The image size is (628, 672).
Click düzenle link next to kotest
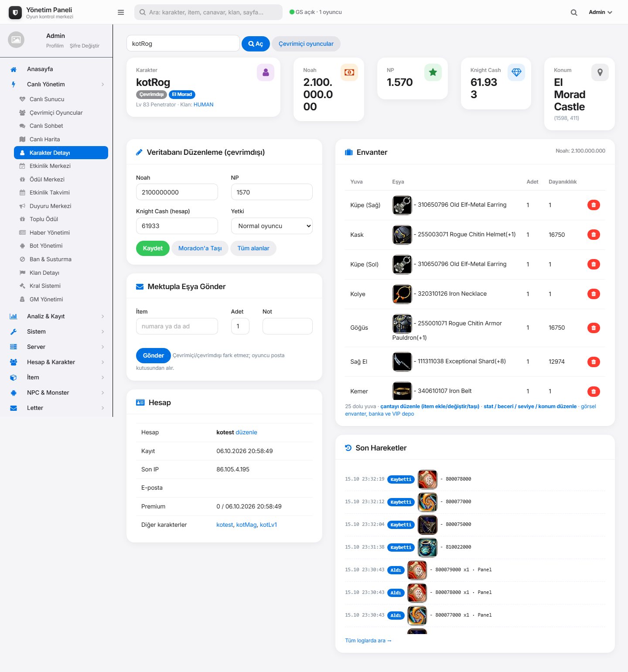(246, 432)
